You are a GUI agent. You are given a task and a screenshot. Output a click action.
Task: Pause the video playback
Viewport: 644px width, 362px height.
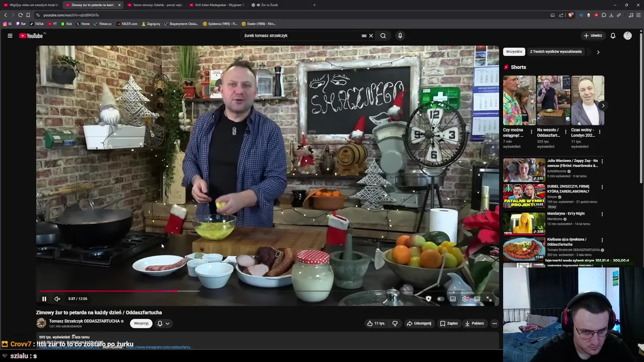coord(44,299)
